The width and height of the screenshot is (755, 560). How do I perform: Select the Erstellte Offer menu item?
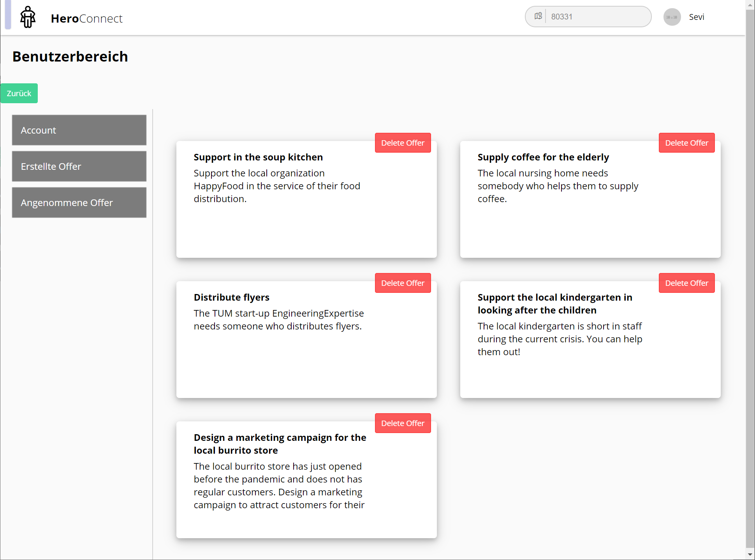pos(79,166)
